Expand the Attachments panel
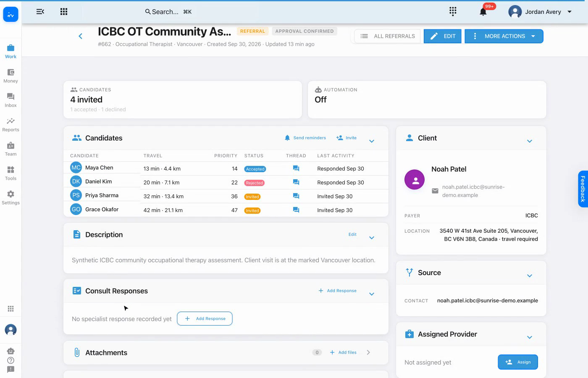This screenshot has width=588, height=378. click(x=368, y=352)
